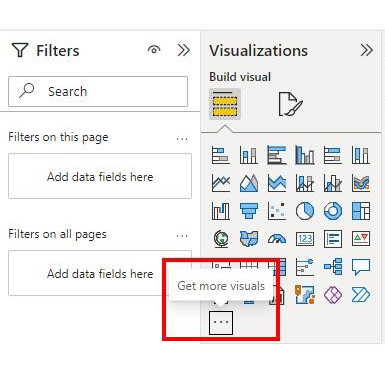Click data field well under Filters on this page

(100, 176)
